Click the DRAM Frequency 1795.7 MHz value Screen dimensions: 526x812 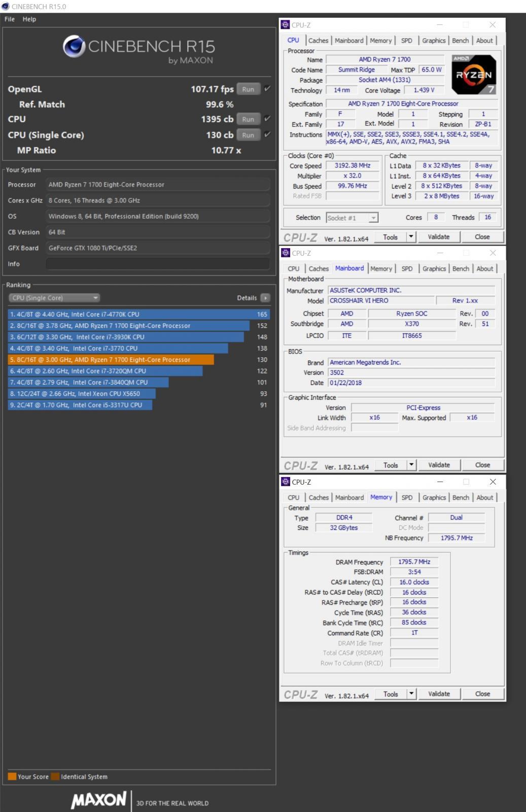click(x=414, y=562)
